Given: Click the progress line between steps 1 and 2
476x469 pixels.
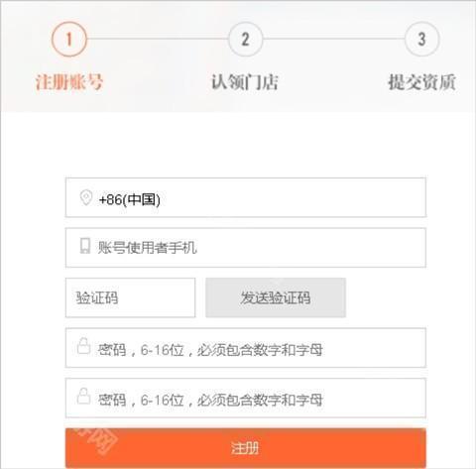Looking at the screenshot, I should [158, 39].
